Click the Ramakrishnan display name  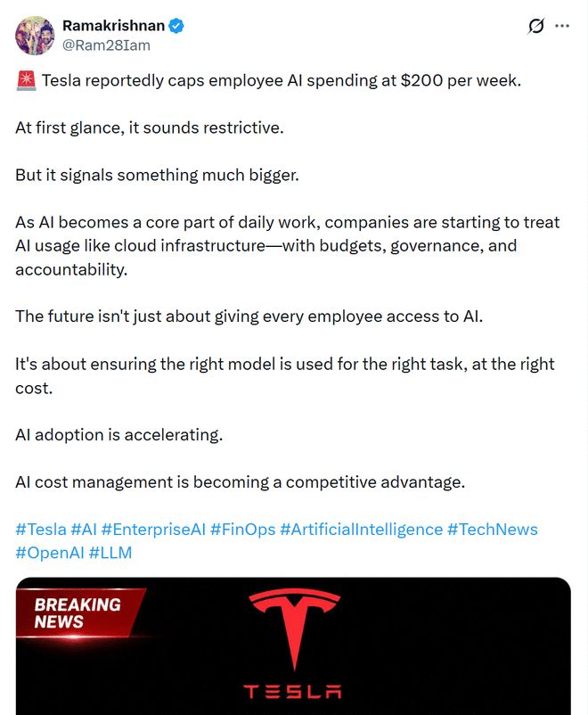pyautogui.click(x=113, y=26)
